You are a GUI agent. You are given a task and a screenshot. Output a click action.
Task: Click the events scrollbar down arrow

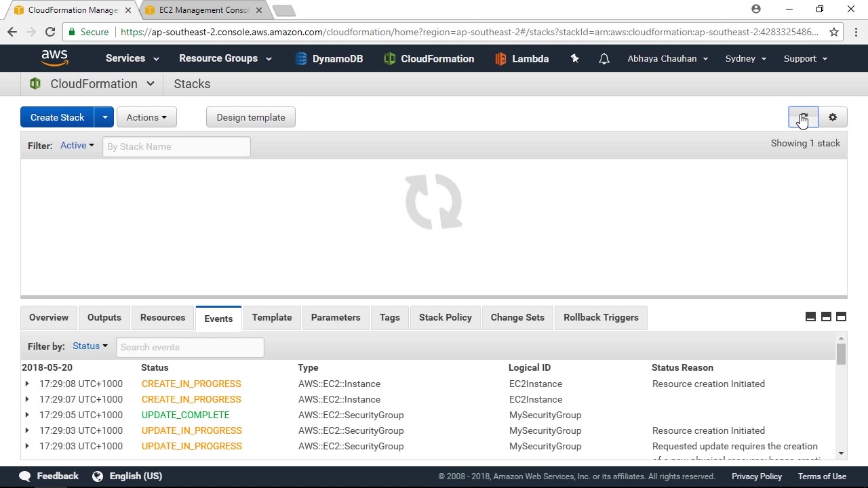coord(842,453)
